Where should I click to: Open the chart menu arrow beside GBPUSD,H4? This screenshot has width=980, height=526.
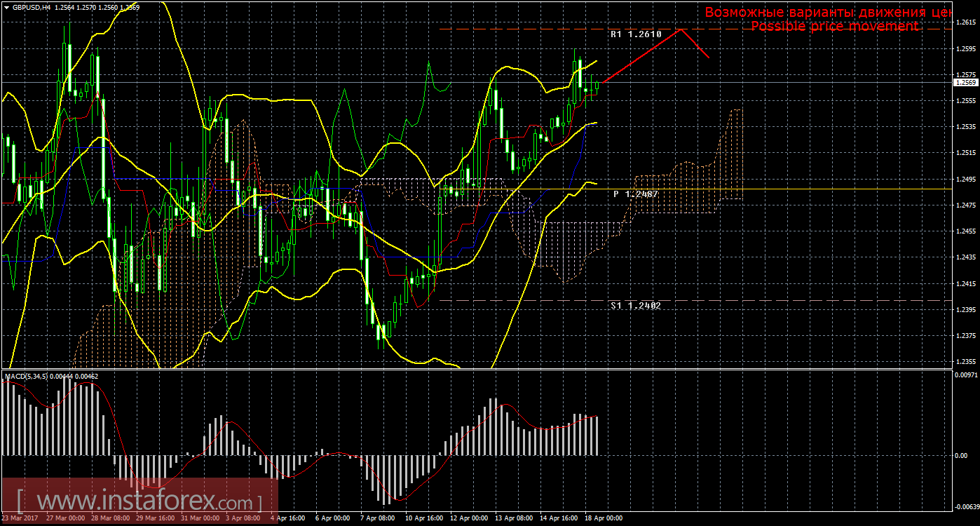(6, 7)
